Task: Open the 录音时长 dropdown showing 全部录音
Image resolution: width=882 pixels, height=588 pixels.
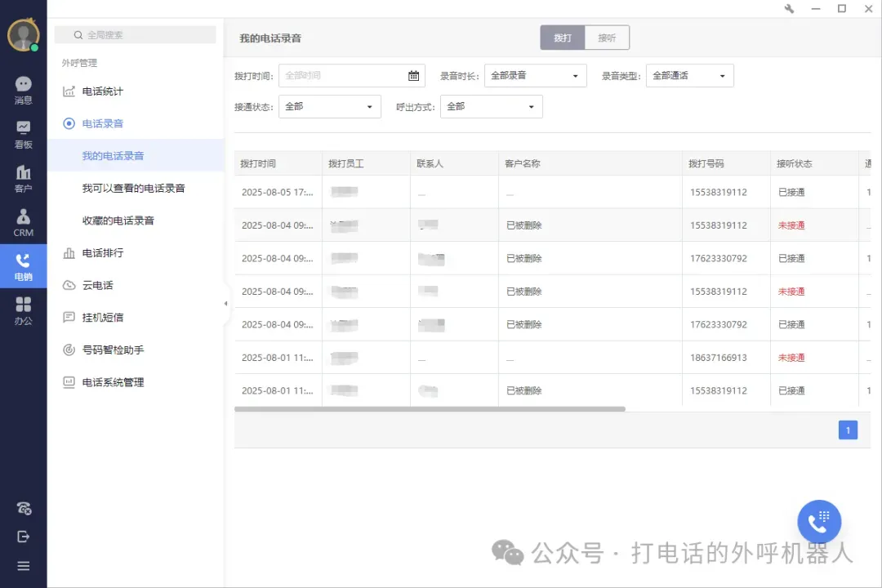Action: [x=535, y=74]
